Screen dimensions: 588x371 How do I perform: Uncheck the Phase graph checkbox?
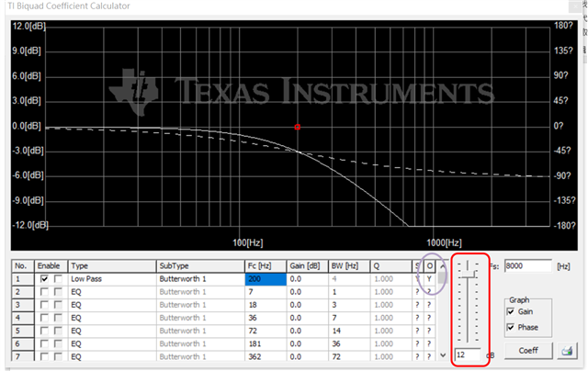[x=511, y=327]
